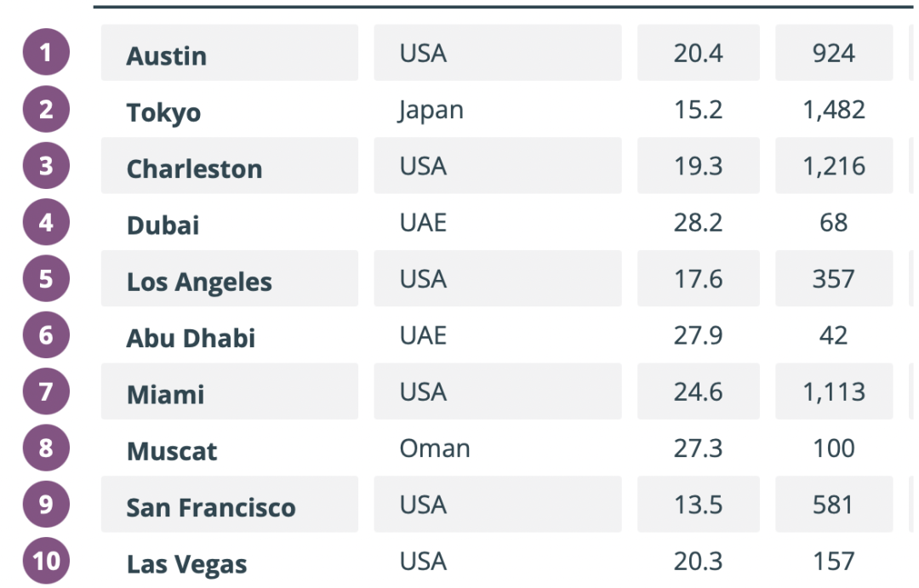Click the Charleston city cell
The height and width of the screenshot is (588, 919).
[230, 166]
